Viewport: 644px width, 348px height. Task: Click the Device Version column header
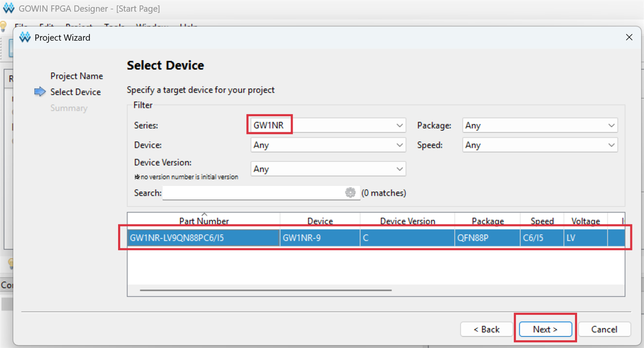click(408, 221)
